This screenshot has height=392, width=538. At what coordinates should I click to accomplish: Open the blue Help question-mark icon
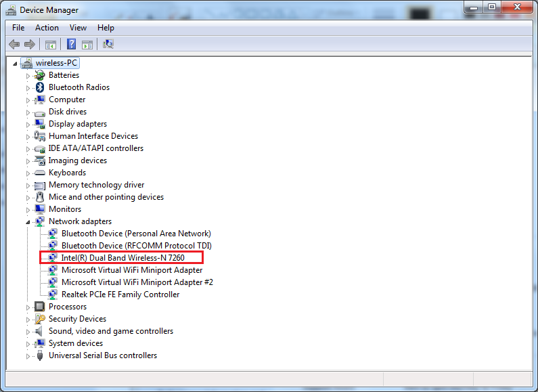[x=71, y=44]
